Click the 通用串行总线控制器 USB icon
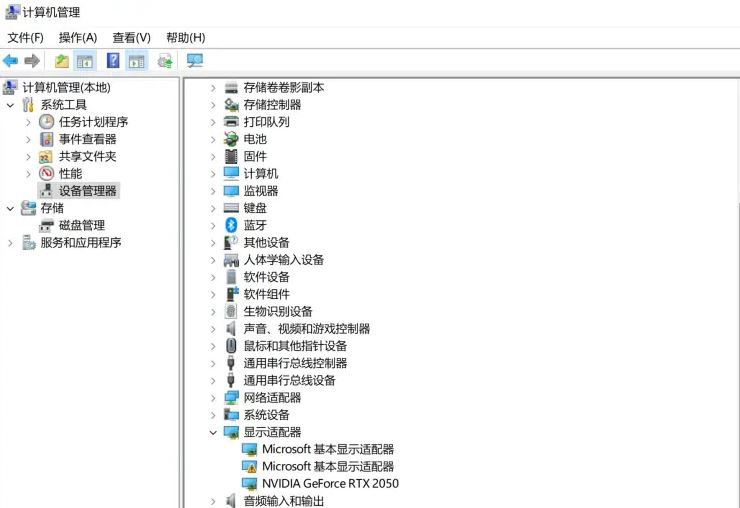Screen dimensions: 740x508 point(231,363)
